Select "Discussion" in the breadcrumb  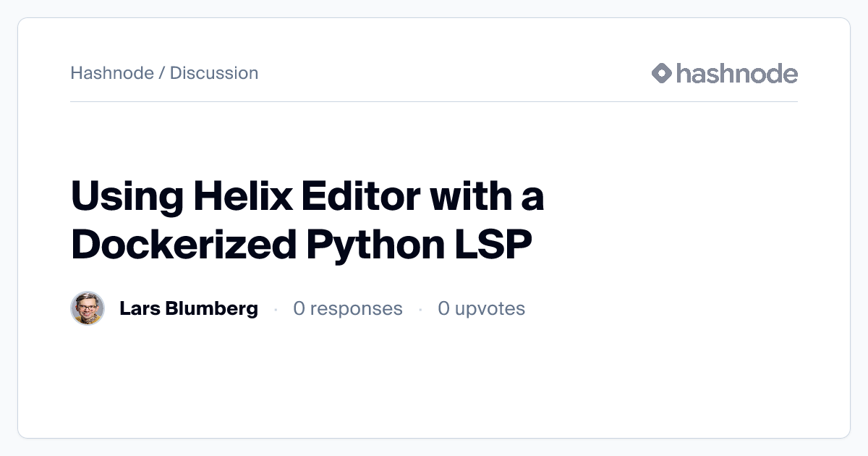214,73
